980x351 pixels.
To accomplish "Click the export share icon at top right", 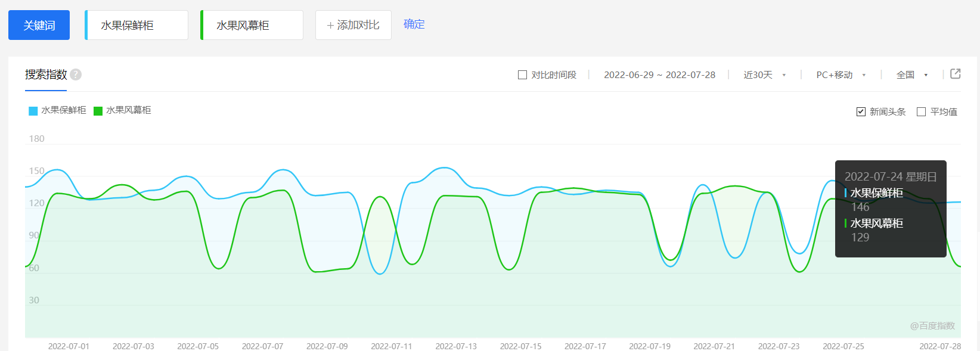I will pos(955,74).
